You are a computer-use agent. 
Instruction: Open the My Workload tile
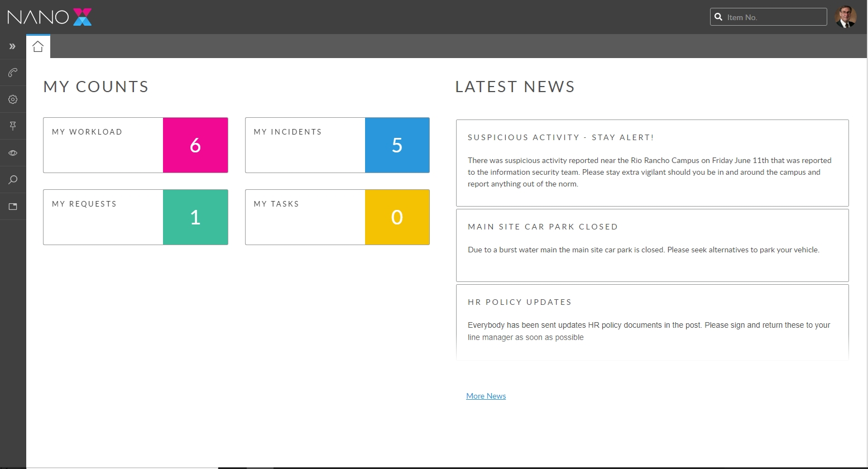[x=103, y=145]
